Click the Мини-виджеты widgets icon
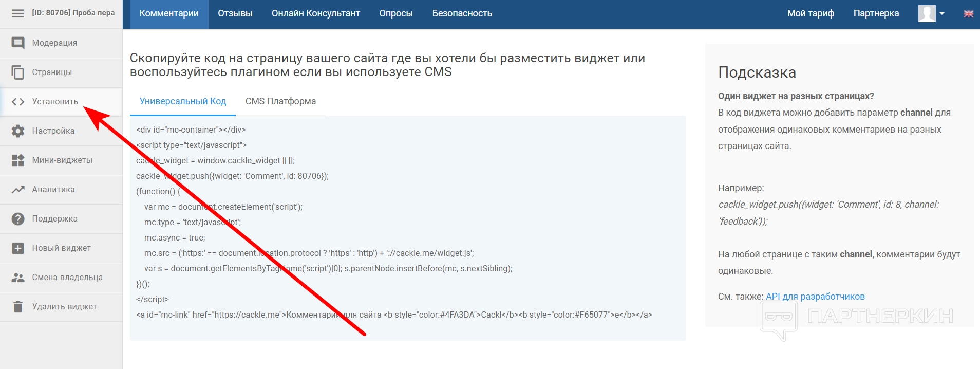Screen dimensions: 980x369 (x=18, y=160)
